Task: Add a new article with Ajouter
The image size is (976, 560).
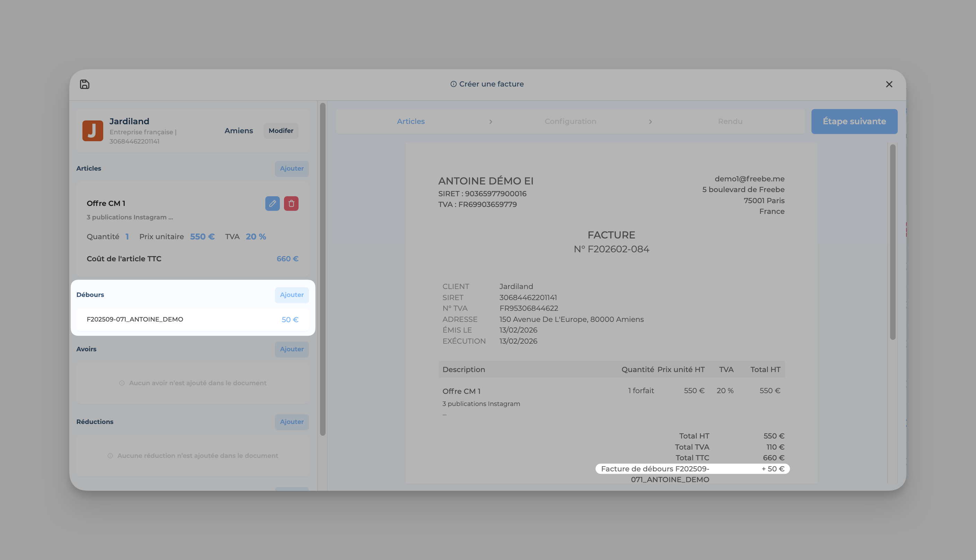Action: [291, 169]
